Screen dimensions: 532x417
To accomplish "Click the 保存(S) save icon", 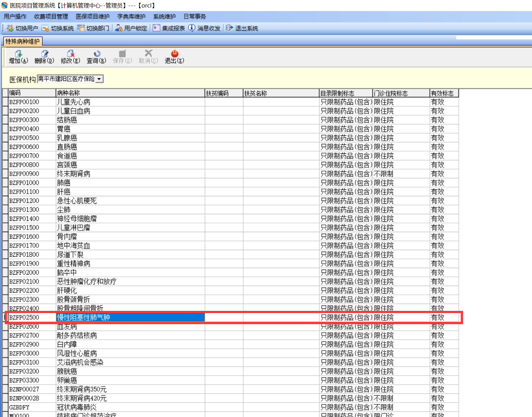I will click(122, 54).
